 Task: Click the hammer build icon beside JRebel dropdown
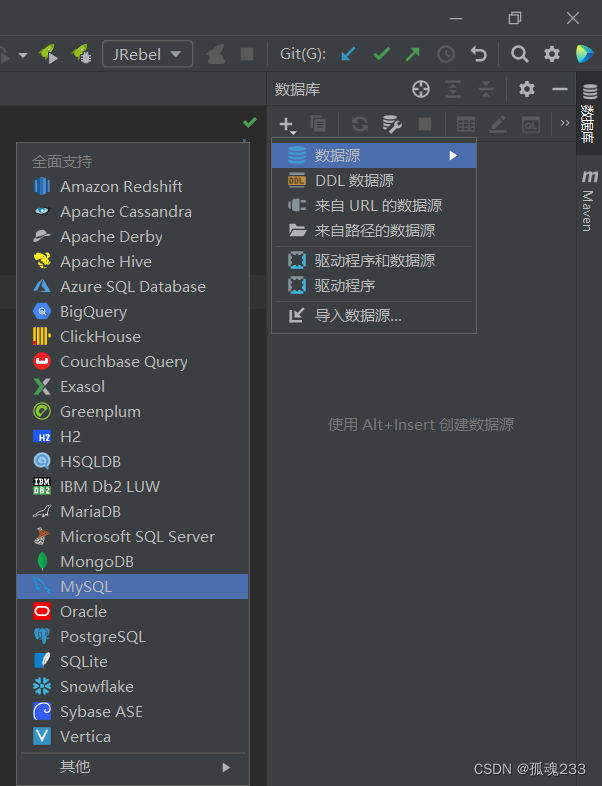click(216, 54)
